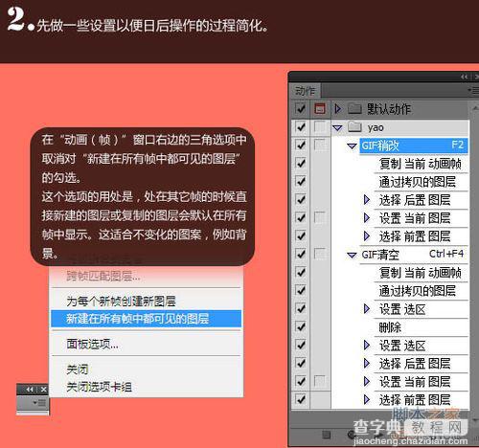Screen dimensions: 479x448
Task: Collapse the Actions panel with double-arrow icon
Action: click(x=465, y=77)
